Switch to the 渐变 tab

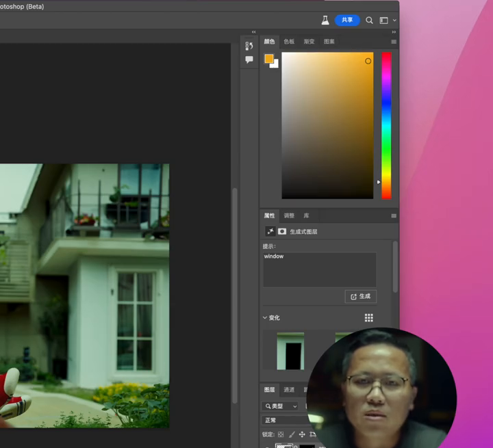click(x=309, y=42)
